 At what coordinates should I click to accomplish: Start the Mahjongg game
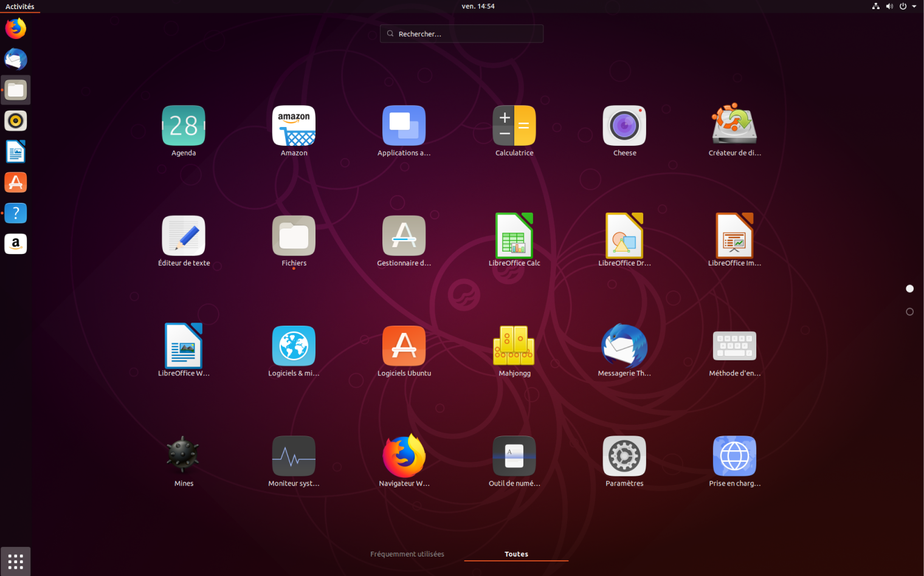point(514,345)
